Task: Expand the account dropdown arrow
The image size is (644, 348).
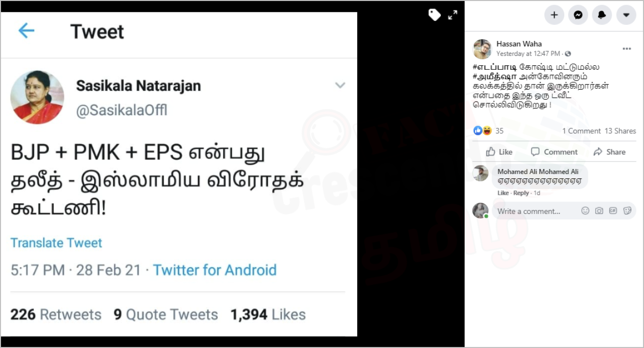Action: (626, 15)
